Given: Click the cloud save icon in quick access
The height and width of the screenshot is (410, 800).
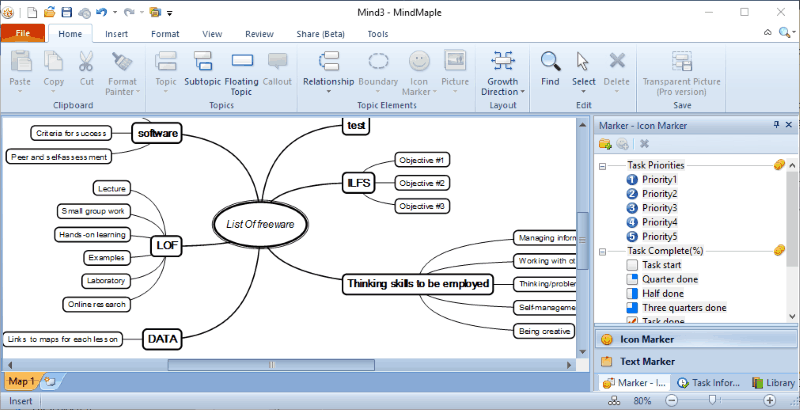Looking at the screenshot, I should click(x=84, y=13).
